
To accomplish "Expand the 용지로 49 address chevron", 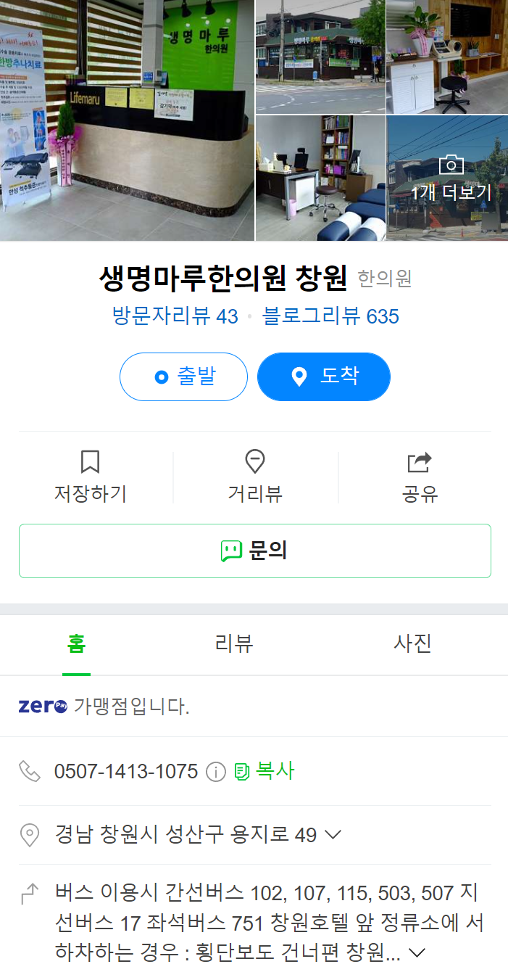I will 333,835.
